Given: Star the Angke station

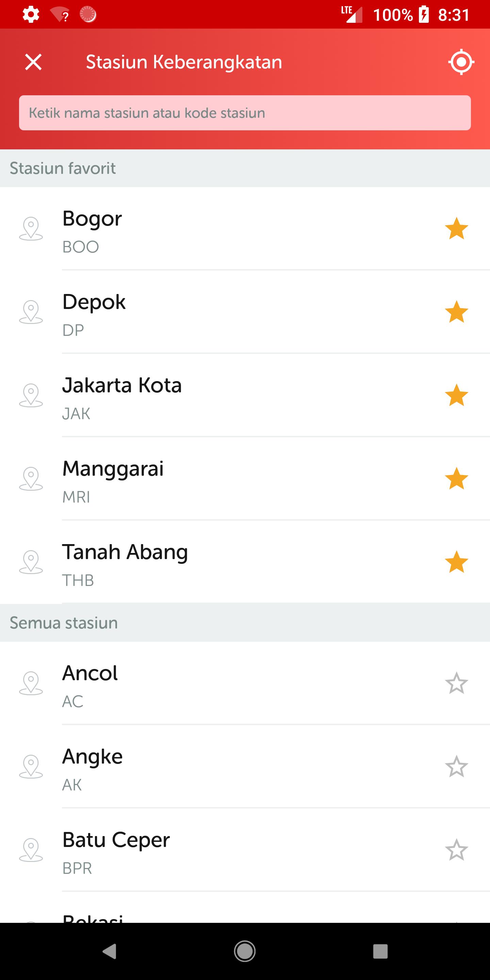Looking at the screenshot, I should (x=456, y=767).
